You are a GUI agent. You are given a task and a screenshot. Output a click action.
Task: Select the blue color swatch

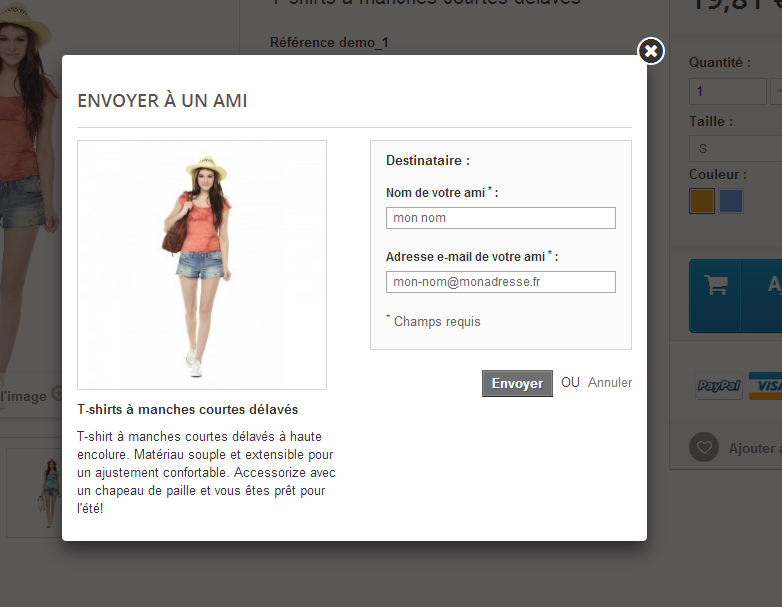click(731, 201)
